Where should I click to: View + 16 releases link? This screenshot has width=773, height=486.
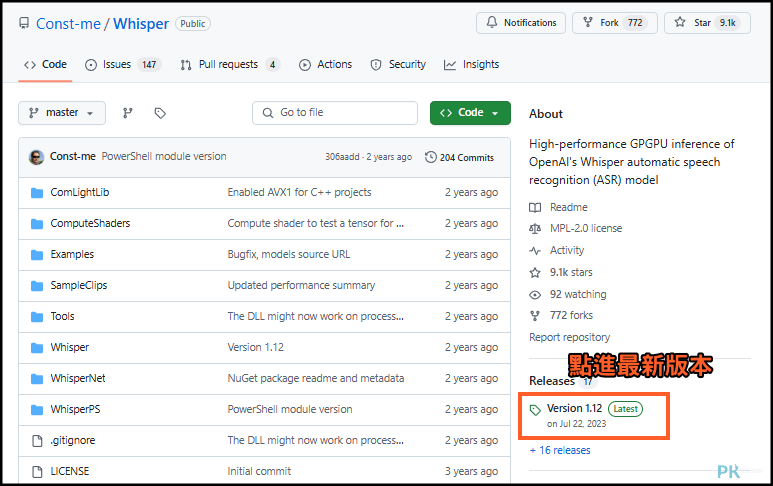coord(560,451)
